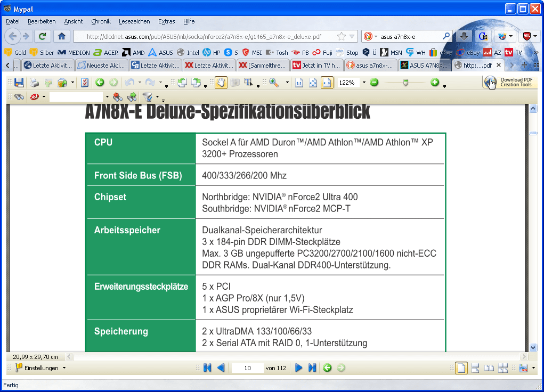Open Download PDF Creation Tools
Screen dimensions: 544x392
click(x=509, y=82)
